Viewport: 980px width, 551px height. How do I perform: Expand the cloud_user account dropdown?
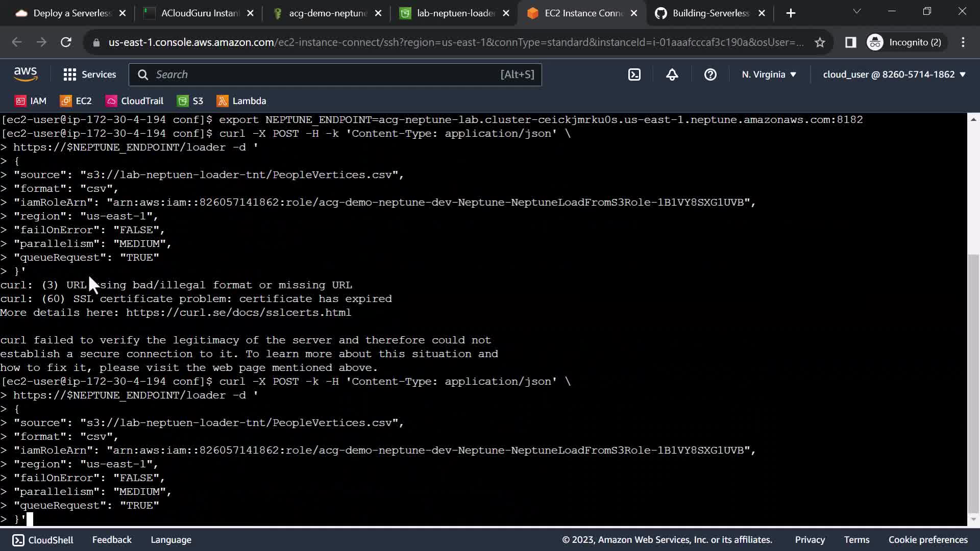[x=894, y=74]
